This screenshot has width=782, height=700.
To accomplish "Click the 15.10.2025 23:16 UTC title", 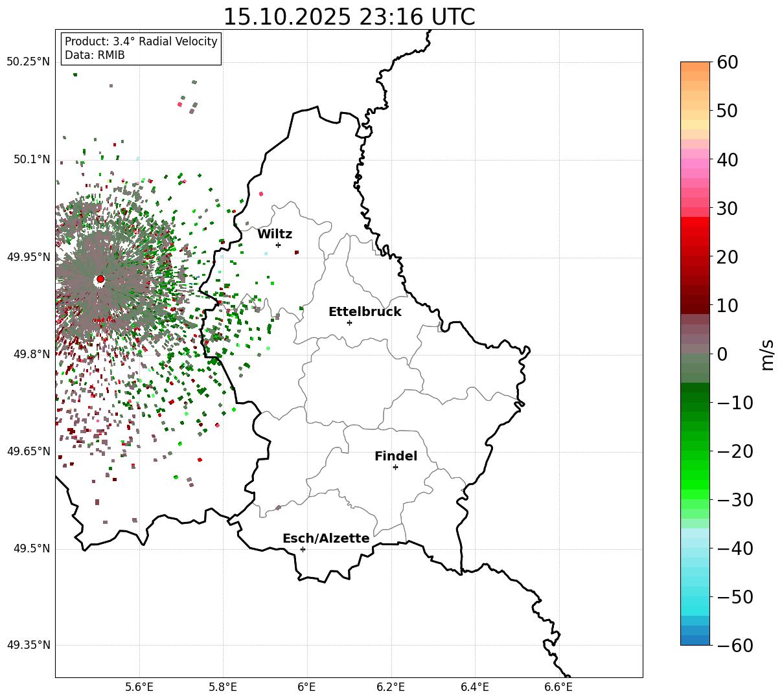I will (349, 17).
